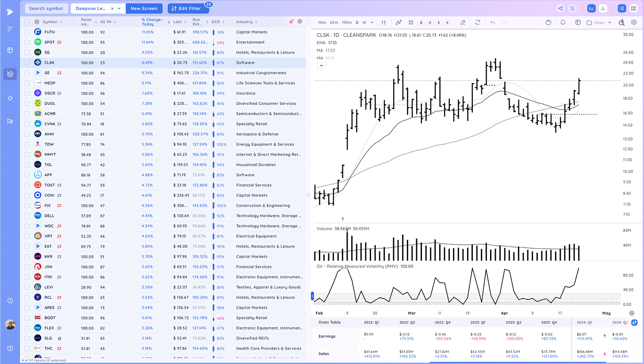The width and height of the screenshot is (644, 364).
Task: Select the screener radar icon in sidebar
Action: coord(10,74)
